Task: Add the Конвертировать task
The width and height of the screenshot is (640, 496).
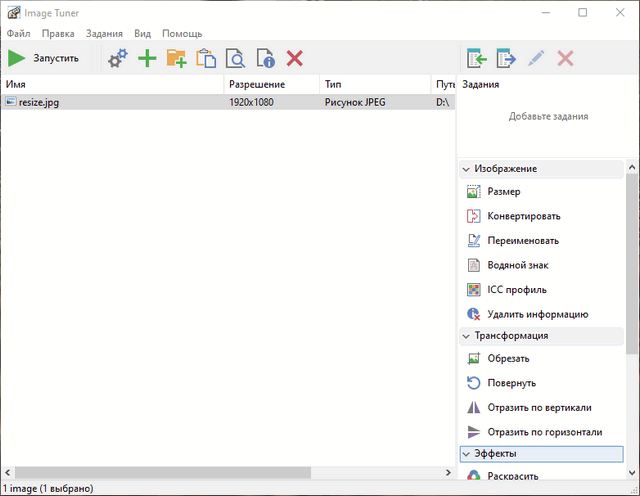Action: pos(523,216)
